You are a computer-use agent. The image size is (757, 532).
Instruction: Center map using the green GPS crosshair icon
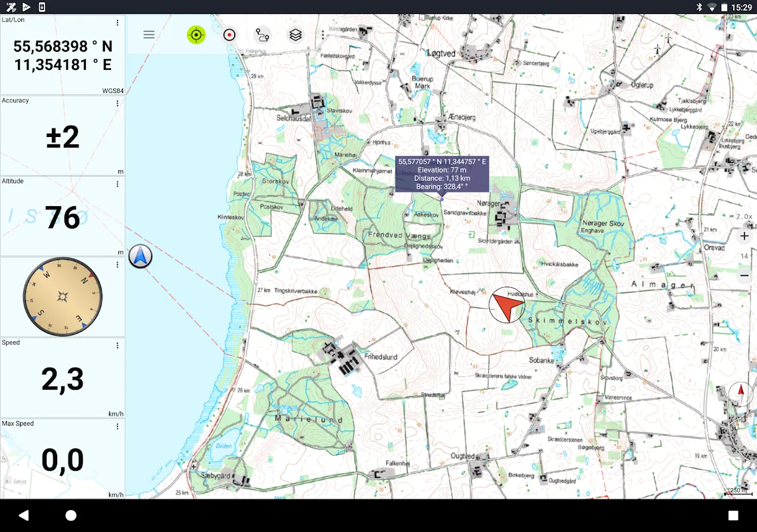[x=196, y=34]
